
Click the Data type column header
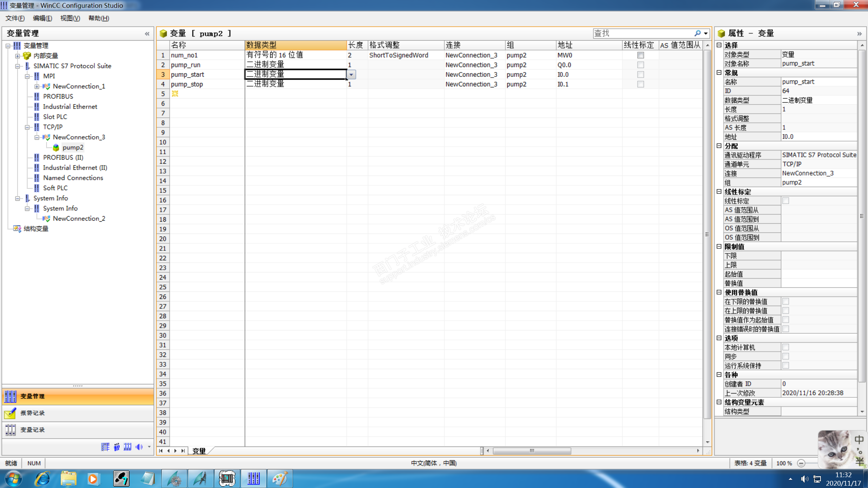(295, 45)
